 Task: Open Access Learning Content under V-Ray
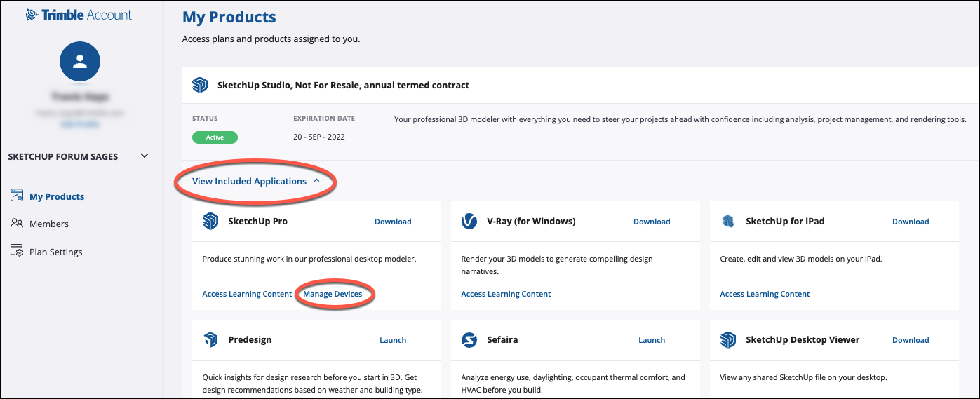506,294
